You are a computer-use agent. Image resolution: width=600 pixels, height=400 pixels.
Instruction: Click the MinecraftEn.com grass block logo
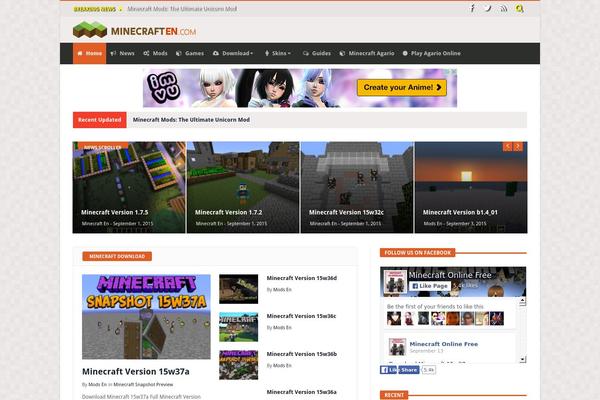[90, 30]
